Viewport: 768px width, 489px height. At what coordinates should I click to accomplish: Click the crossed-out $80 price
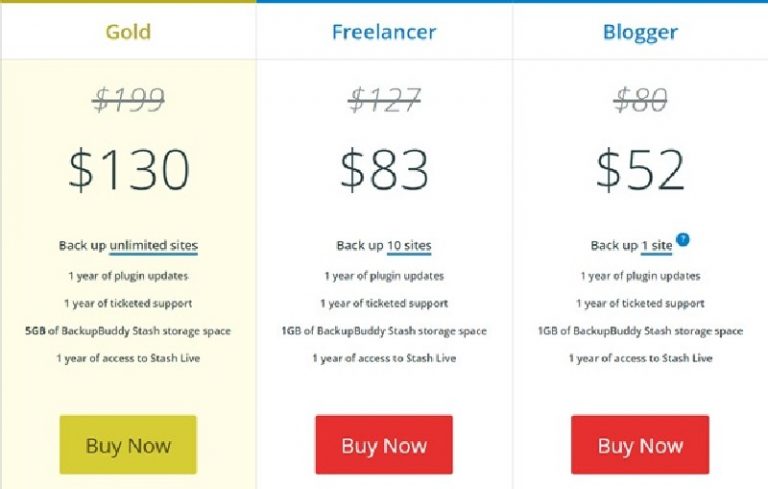coord(640,99)
